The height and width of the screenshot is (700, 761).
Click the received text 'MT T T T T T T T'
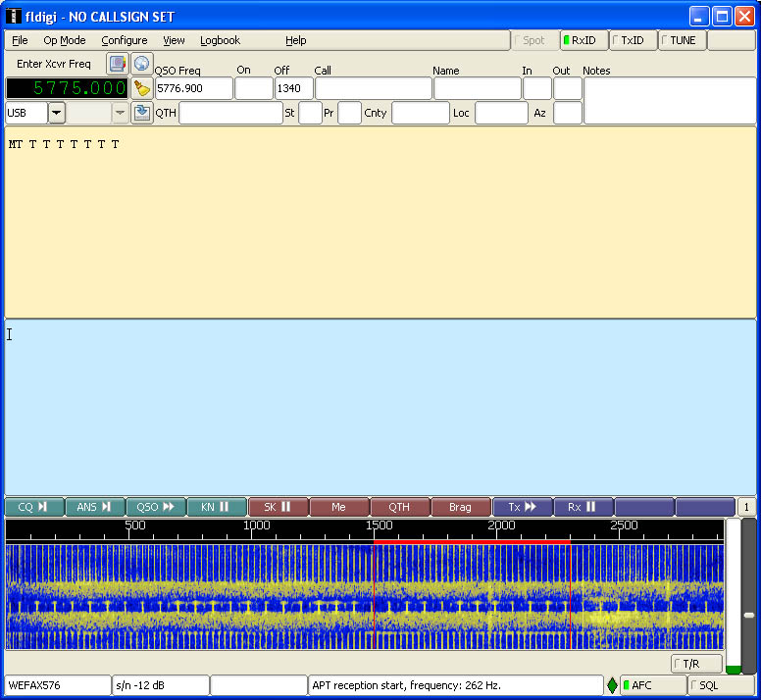click(x=64, y=144)
